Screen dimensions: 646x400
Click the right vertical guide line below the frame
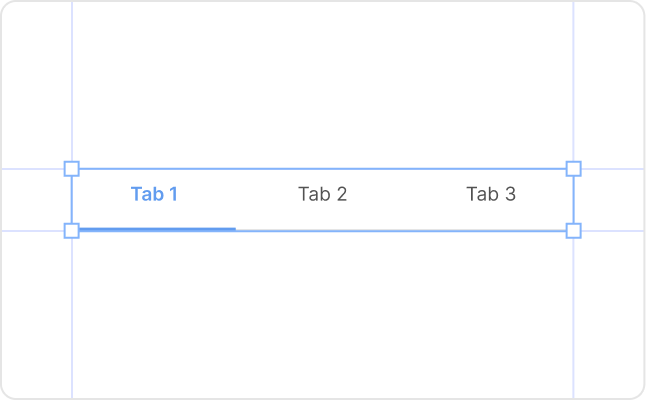pos(573,320)
